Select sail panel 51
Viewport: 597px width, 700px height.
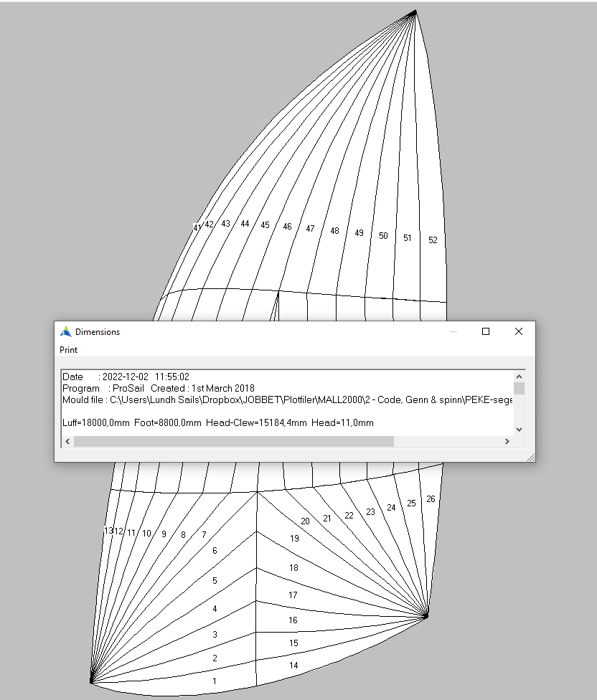click(x=408, y=238)
